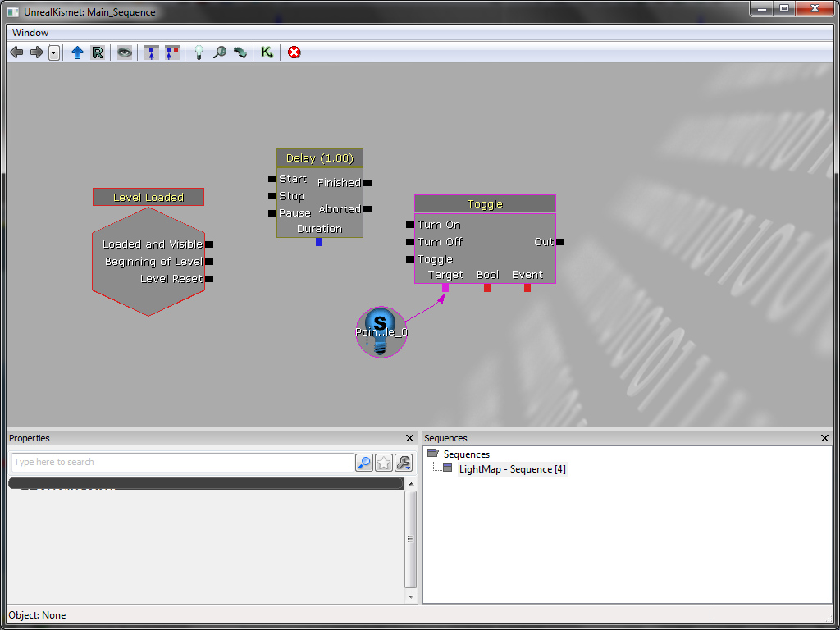The width and height of the screenshot is (840, 630).
Task: Select LightMap - Sequence [4] tree item
Action: click(x=512, y=469)
